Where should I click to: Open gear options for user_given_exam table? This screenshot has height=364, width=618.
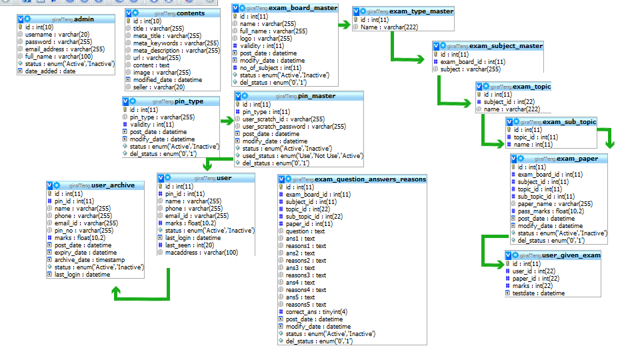pos(515,255)
